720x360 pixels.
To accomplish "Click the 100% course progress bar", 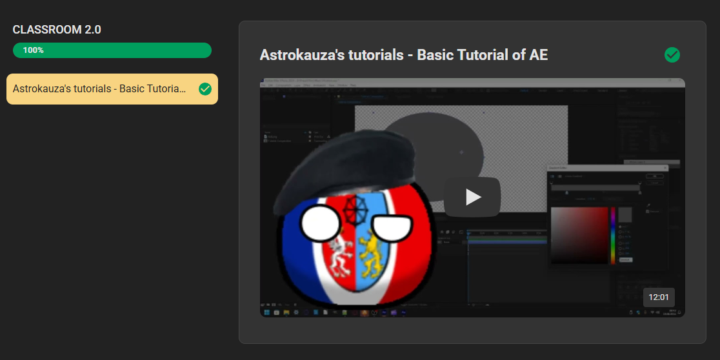I will coord(112,51).
